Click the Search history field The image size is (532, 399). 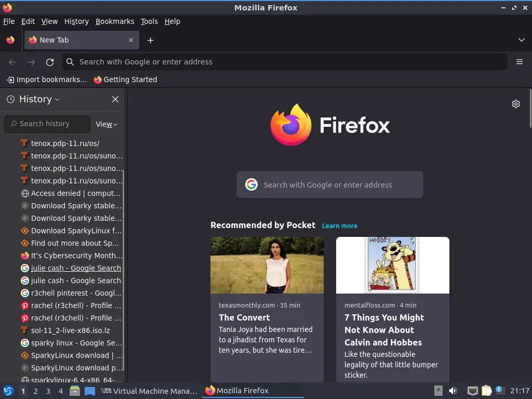pyautogui.click(x=47, y=124)
